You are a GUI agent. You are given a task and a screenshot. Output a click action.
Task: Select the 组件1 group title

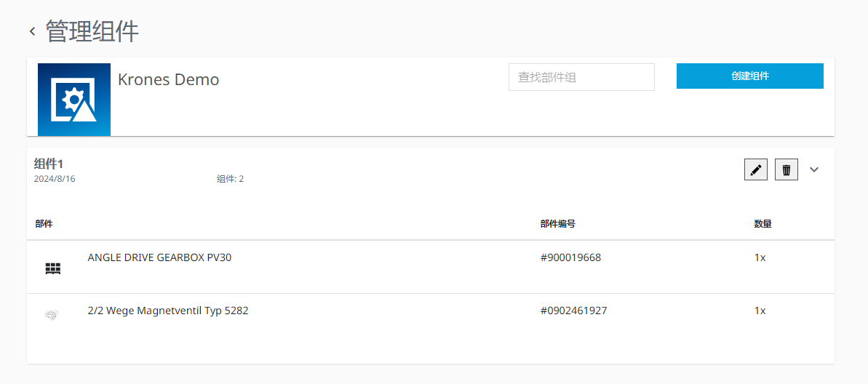click(49, 164)
